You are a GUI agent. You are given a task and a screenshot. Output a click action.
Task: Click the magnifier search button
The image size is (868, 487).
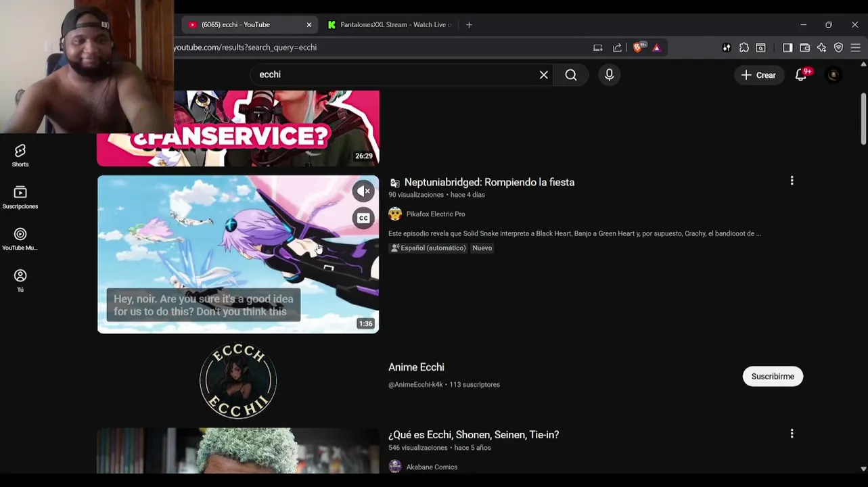[571, 75]
